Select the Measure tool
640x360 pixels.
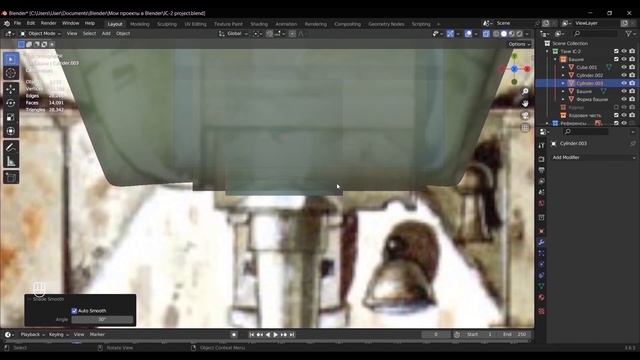[11, 162]
